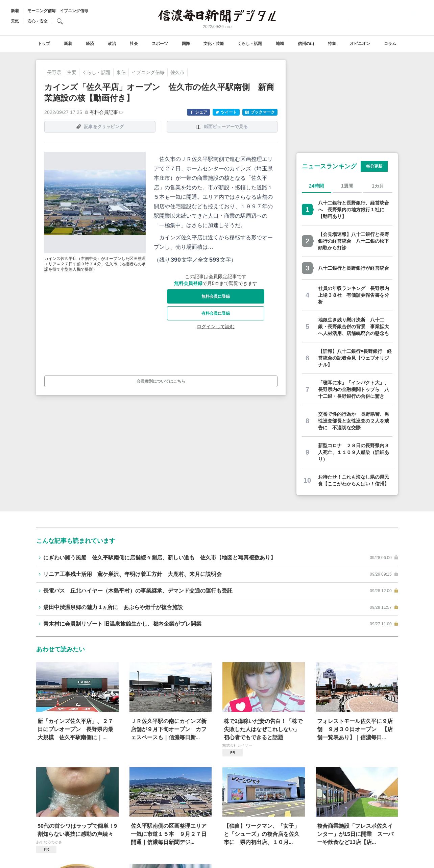Open 天気 header link

pyautogui.click(x=15, y=21)
